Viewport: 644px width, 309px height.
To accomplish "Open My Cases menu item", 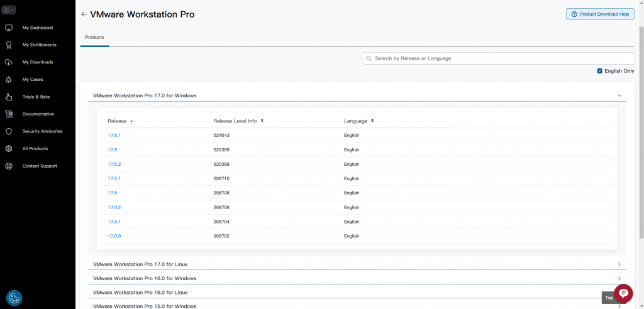I will [x=33, y=80].
